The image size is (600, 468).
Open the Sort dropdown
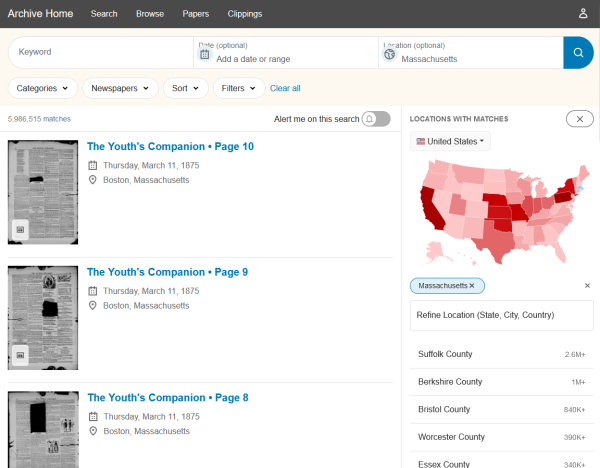[x=186, y=88]
